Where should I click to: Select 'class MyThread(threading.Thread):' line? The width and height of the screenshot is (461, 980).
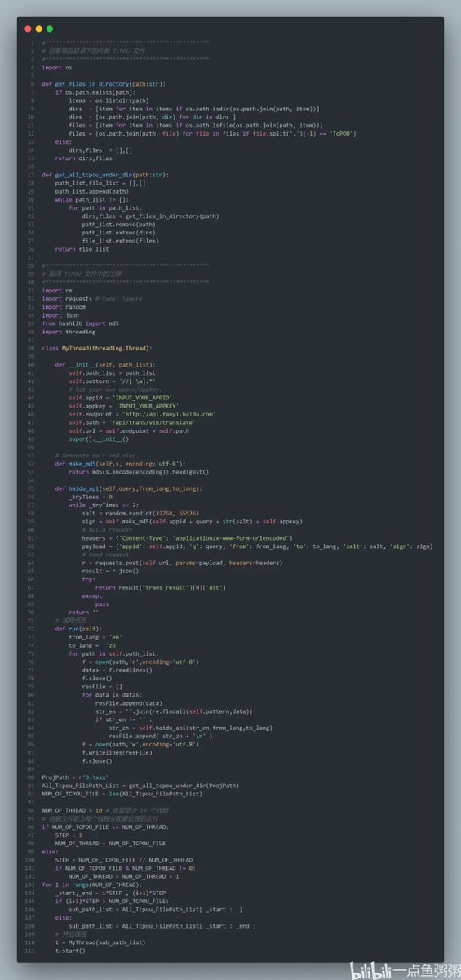[96, 349]
